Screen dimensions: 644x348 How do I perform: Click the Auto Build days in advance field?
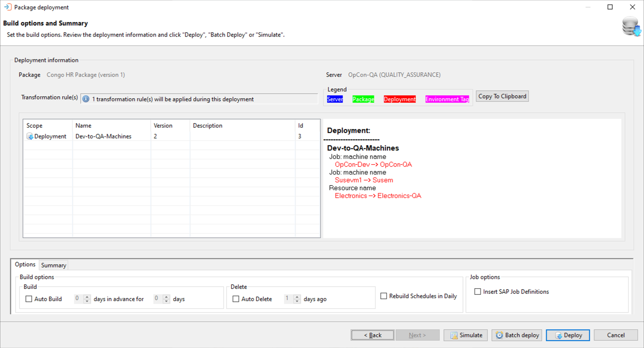(79, 299)
